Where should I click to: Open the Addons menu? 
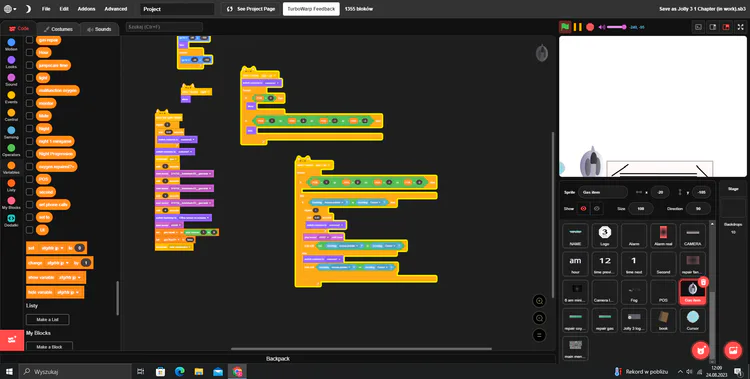pyautogui.click(x=87, y=9)
